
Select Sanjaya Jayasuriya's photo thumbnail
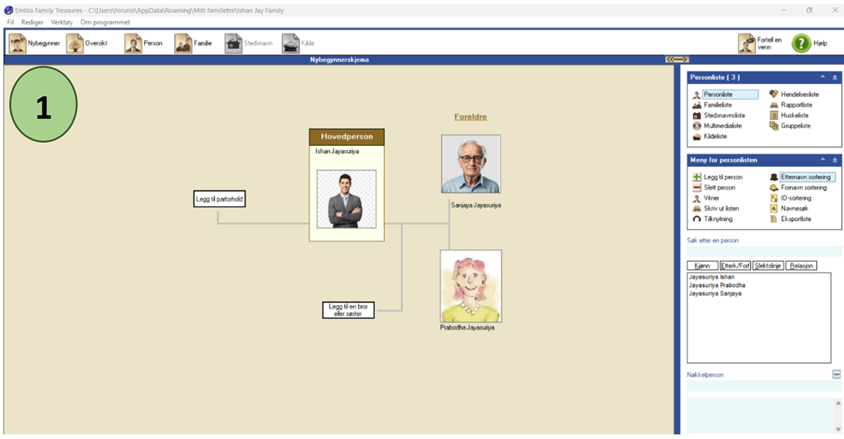tap(470, 165)
